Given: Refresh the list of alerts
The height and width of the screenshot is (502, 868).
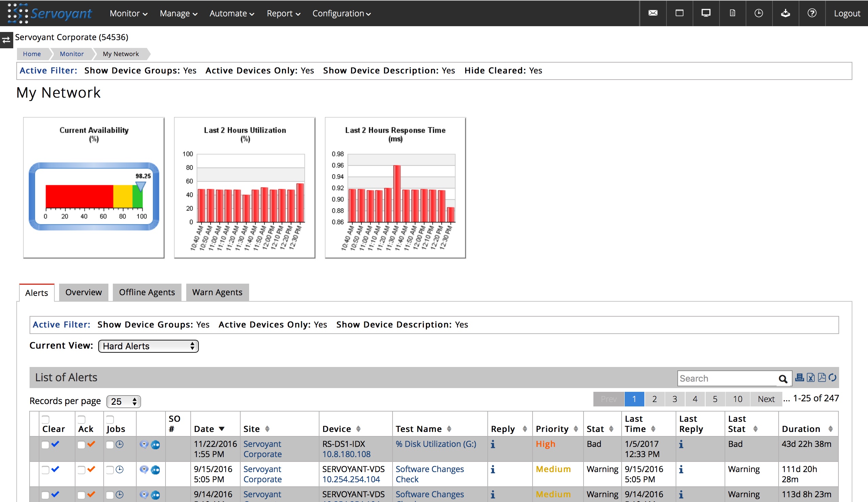Looking at the screenshot, I should (833, 378).
